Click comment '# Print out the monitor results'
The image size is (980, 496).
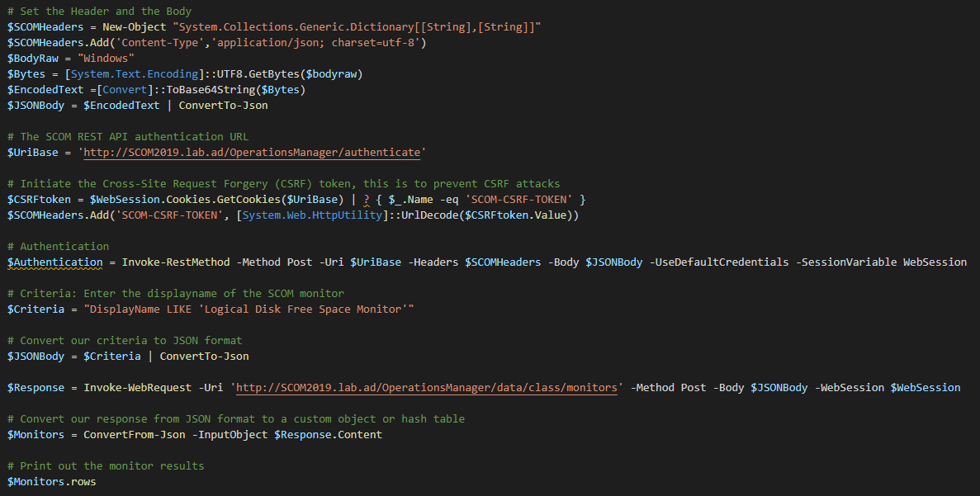[106, 466]
